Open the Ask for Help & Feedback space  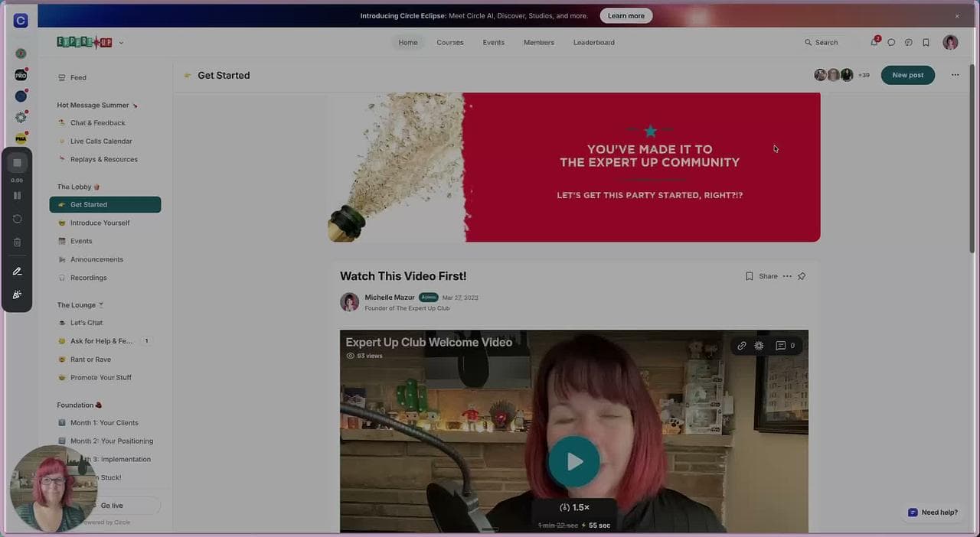pyautogui.click(x=106, y=341)
